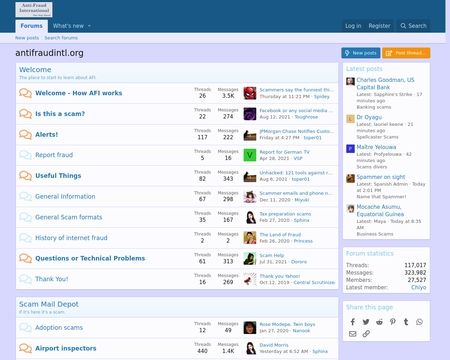Open the Welcome - How AFI works forum
The width and height of the screenshot is (450, 360).
point(79,93)
